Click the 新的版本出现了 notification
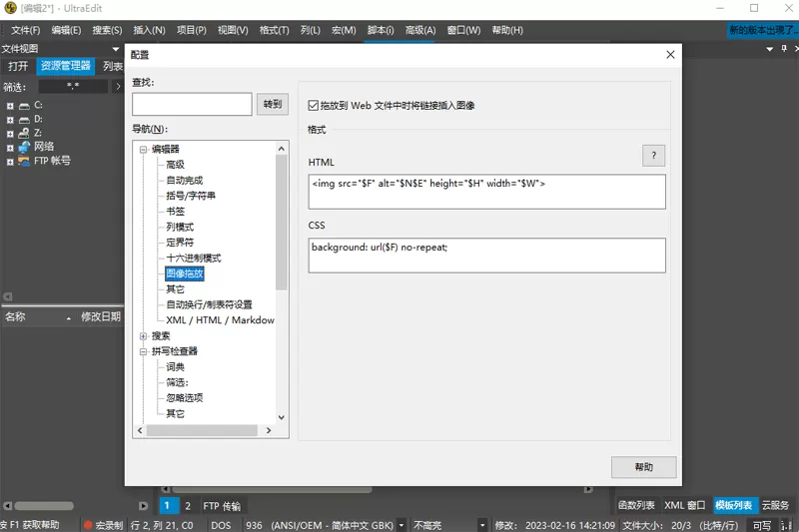Image resolution: width=799 pixels, height=532 pixels. 763,30
